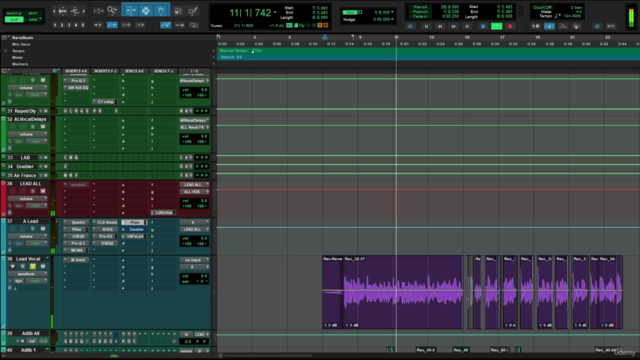
Task: Toggle Link Timeline and Edit Selection
Action: 112,25
